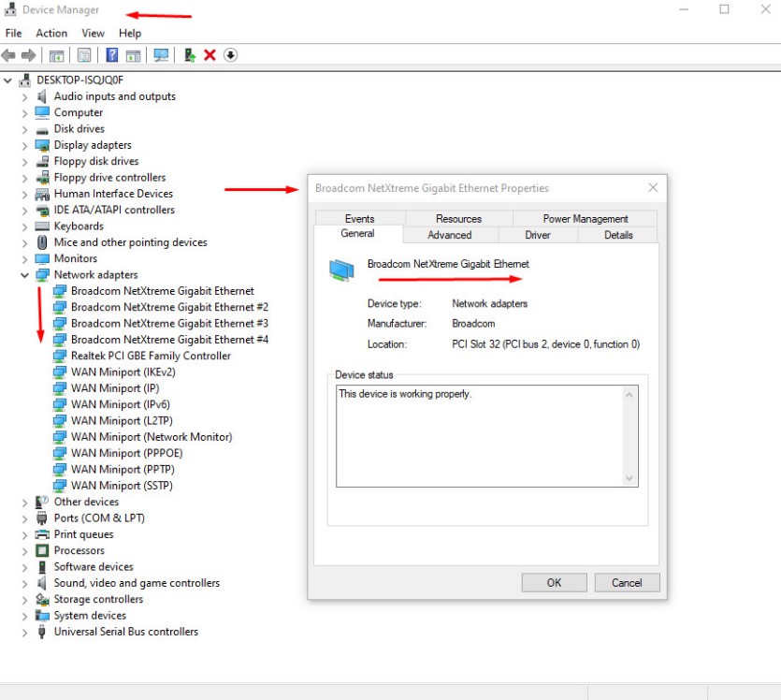Viewport: 781px width, 700px height.
Task: Select WAN Miniport (L2TP)
Action: (x=122, y=421)
